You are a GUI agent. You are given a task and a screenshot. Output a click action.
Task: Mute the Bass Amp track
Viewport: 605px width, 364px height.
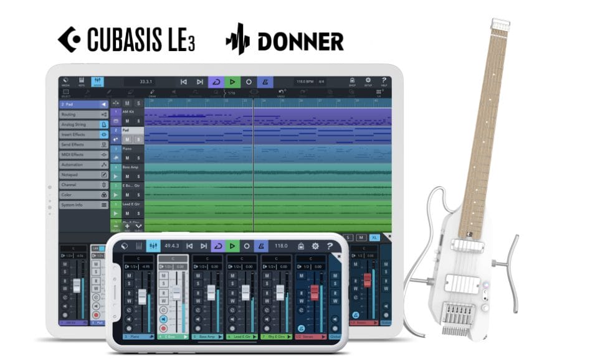(127, 177)
